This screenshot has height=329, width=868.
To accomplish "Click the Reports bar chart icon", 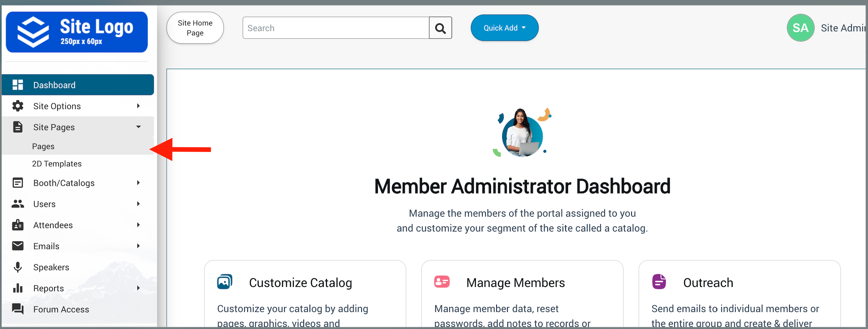I will point(18,288).
